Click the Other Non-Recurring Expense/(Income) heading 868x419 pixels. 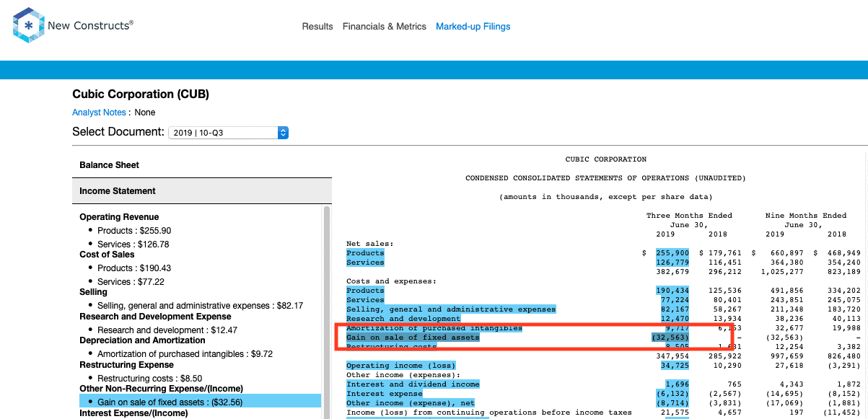[162, 389]
